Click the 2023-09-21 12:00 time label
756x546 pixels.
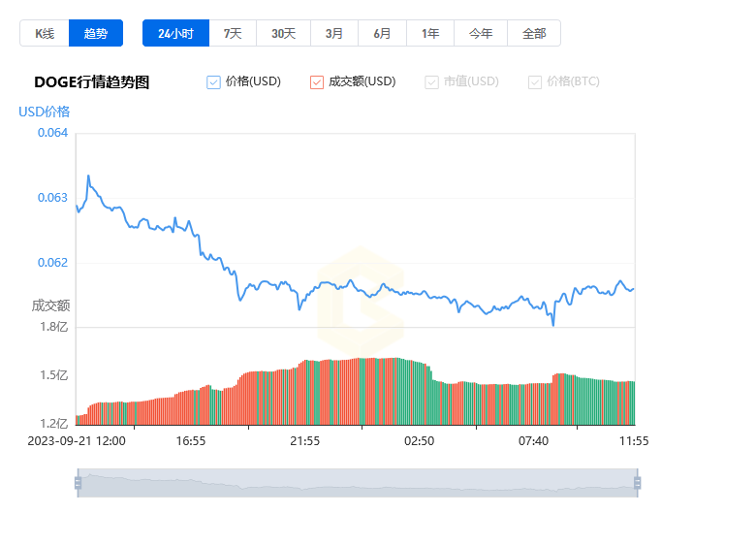click(x=77, y=441)
